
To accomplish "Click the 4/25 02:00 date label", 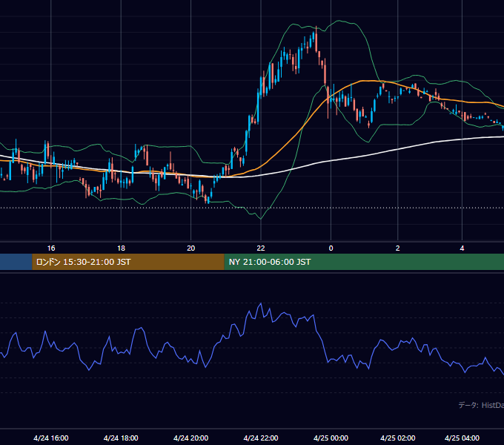I will pyautogui.click(x=397, y=438).
